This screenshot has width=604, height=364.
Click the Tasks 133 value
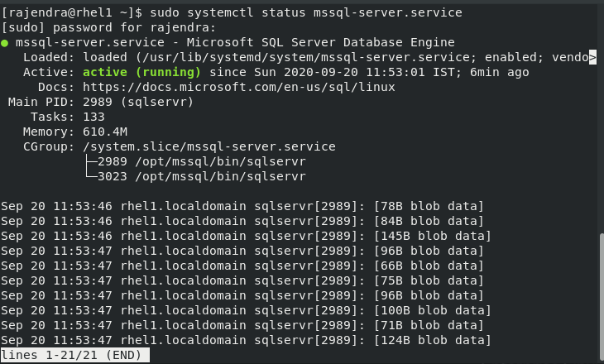coord(93,117)
